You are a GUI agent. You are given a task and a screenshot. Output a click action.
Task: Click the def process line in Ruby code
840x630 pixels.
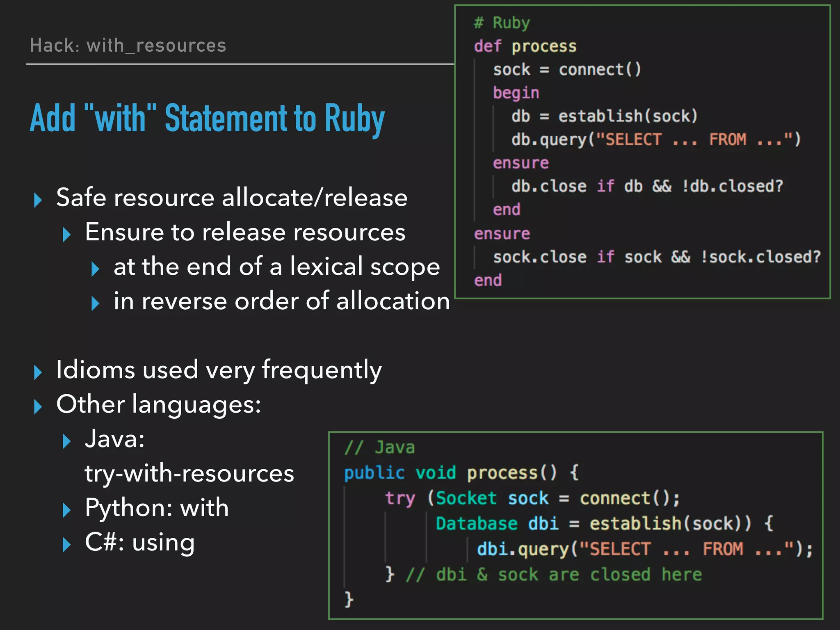525,46
